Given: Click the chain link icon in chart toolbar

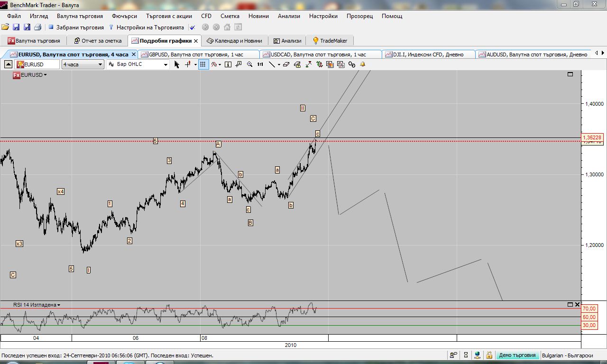Looking at the screenshot, I should tap(351, 64).
